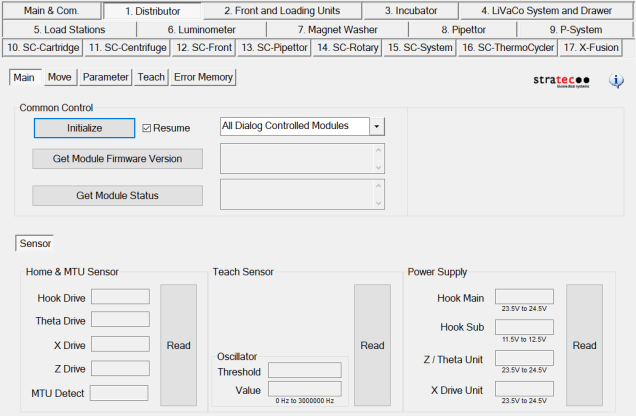636x416 pixels.
Task: Click the blue info icon
Action: [616, 81]
